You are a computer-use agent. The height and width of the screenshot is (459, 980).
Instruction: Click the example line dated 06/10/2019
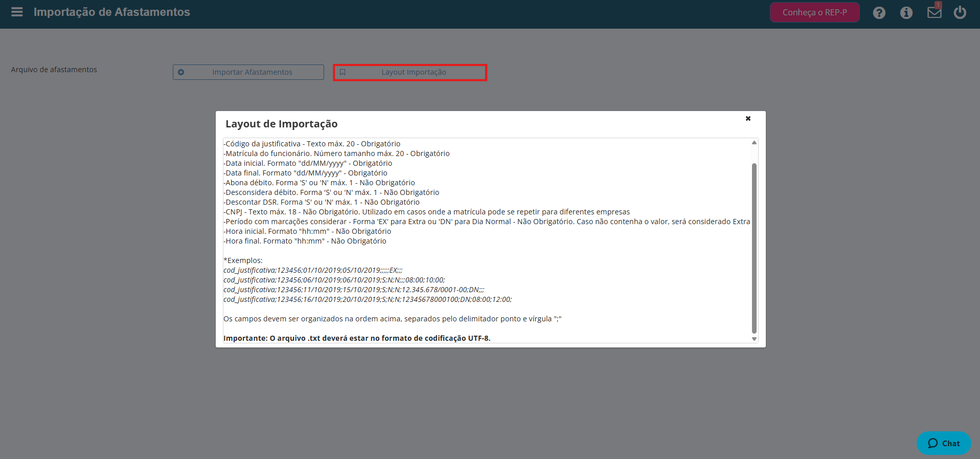point(334,280)
